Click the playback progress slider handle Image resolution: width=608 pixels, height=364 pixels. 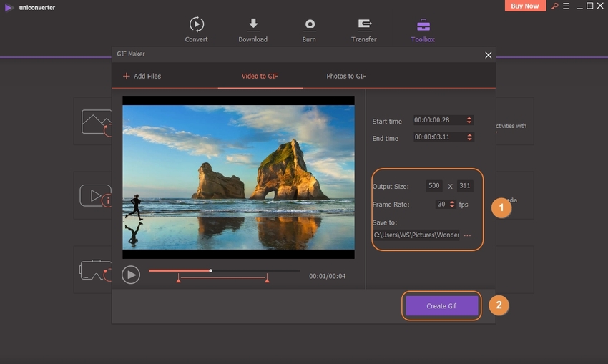[210, 271]
